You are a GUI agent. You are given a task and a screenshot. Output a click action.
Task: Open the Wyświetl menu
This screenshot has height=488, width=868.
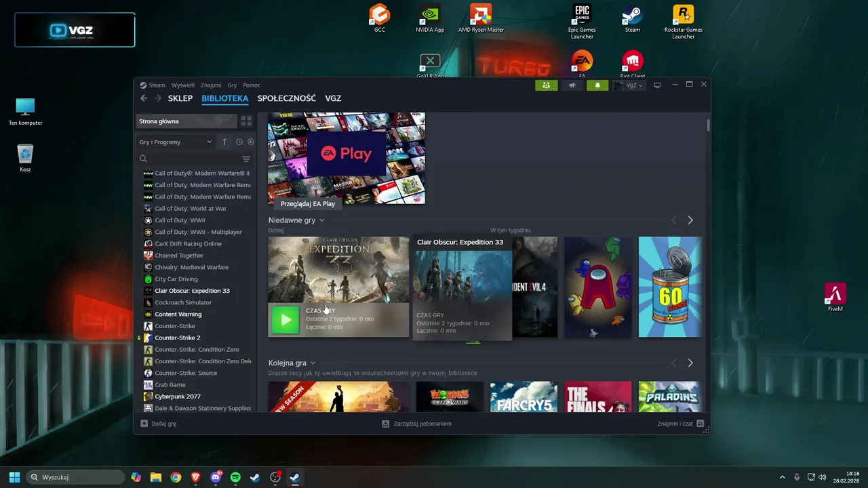pyautogui.click(x=182, y=85)
